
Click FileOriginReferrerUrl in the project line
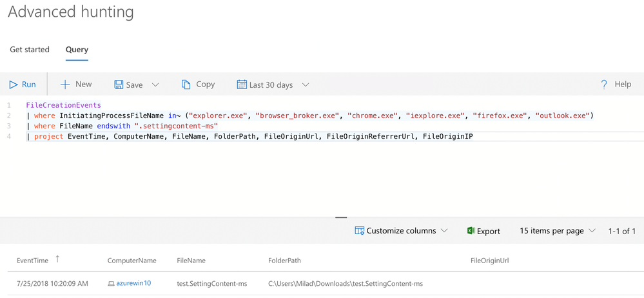(371, 137)
